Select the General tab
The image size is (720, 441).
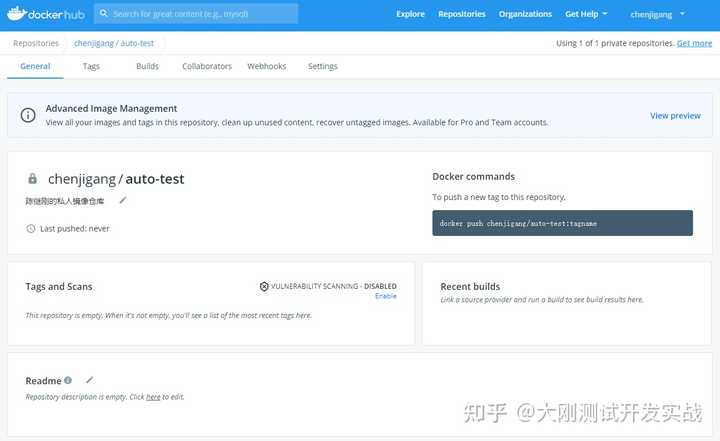coord(35,66)
